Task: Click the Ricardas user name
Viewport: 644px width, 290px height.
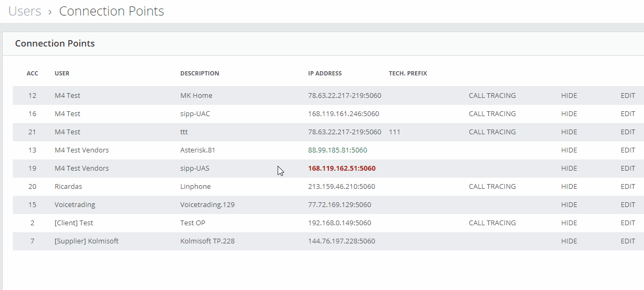Action: click(x=68, y=187)
